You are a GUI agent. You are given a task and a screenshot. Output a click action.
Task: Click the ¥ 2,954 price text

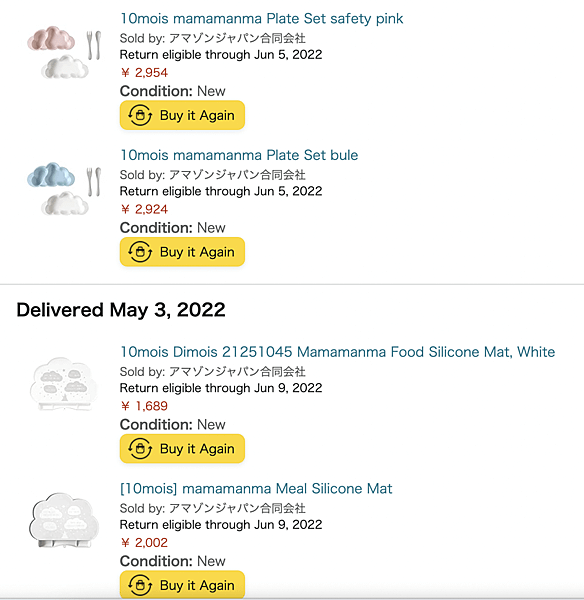tap(144, 72)
